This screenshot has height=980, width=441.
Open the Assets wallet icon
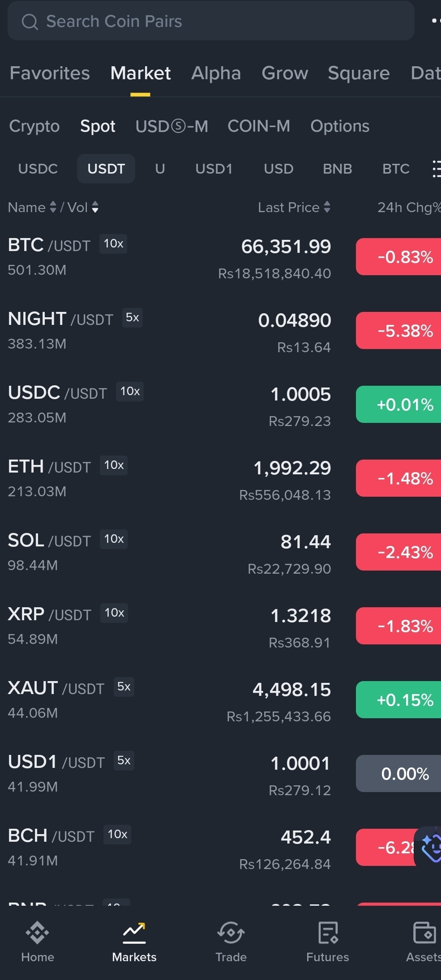click(x=424, y=933)
